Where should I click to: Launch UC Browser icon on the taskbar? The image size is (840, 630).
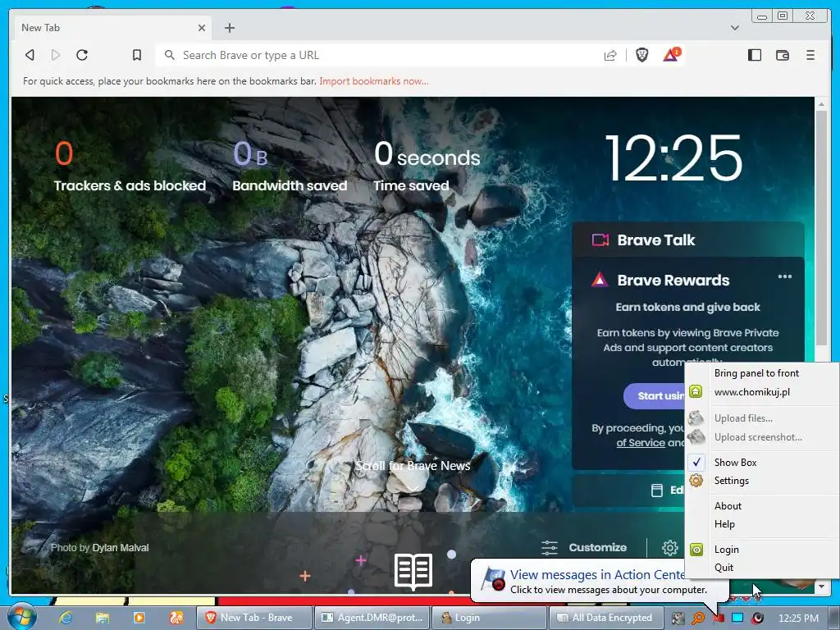pyautogui.click(x=176, y=618)
